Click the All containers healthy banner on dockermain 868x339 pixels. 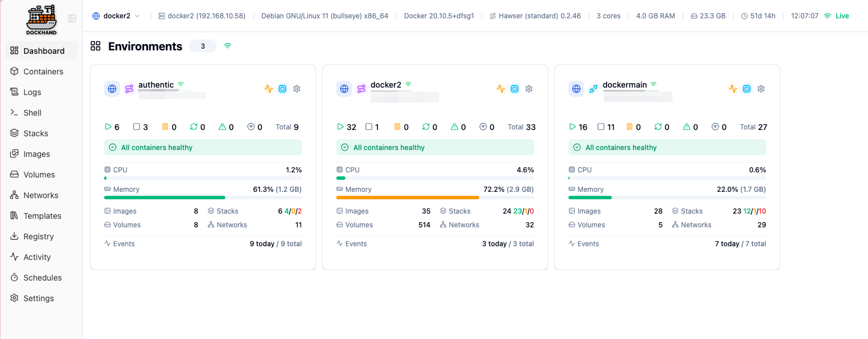667,147
